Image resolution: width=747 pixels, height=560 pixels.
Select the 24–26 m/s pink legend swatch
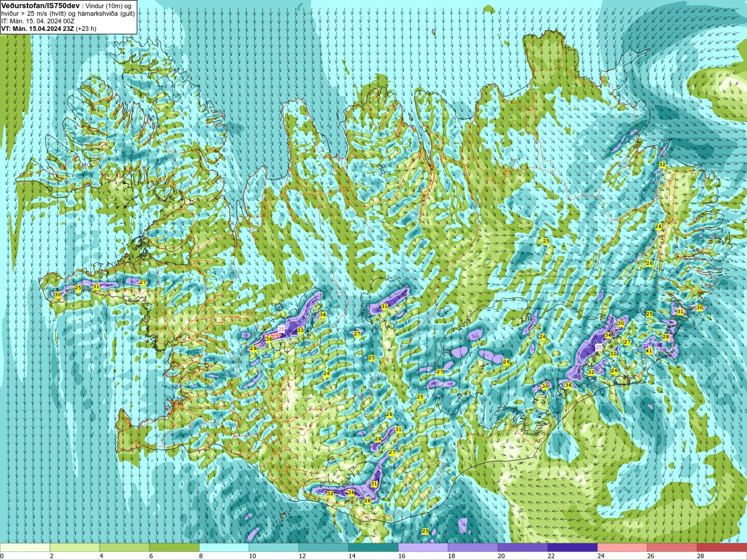[622, 548]
